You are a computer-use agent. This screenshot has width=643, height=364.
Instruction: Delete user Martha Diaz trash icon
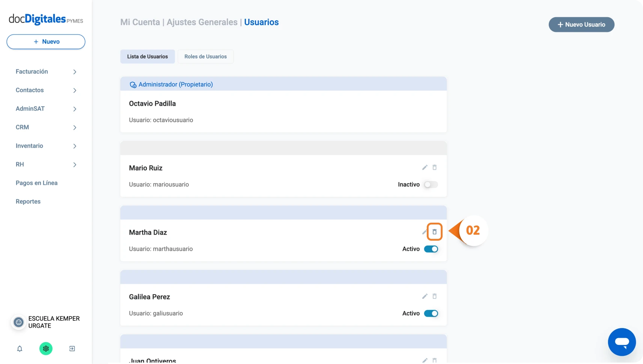click(x=434, y=232)
